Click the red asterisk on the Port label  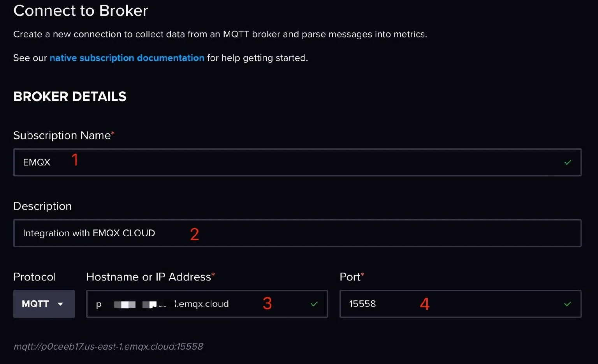click(x=362, y=274)
